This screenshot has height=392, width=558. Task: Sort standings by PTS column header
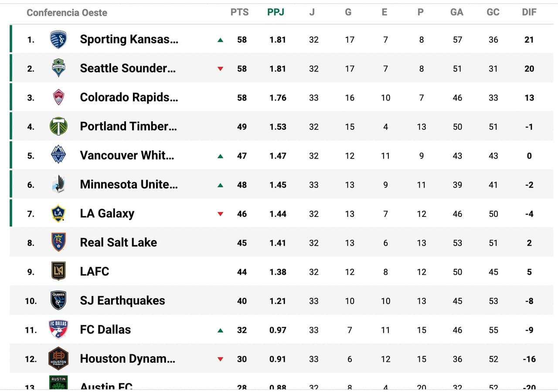(239, 12)
